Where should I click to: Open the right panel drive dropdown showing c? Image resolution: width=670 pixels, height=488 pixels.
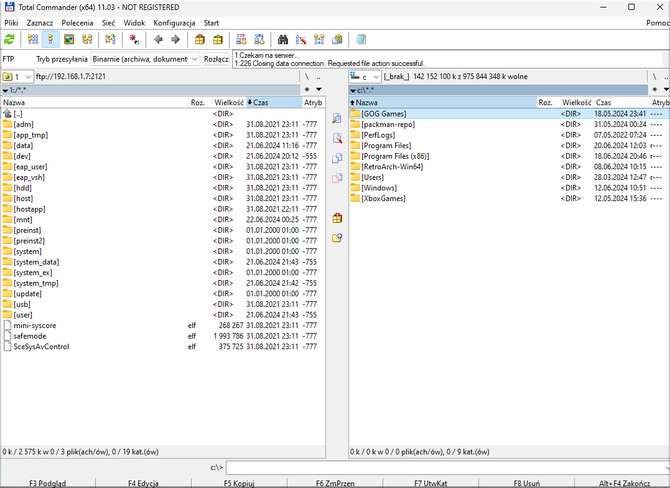click(x=365, y=76)
